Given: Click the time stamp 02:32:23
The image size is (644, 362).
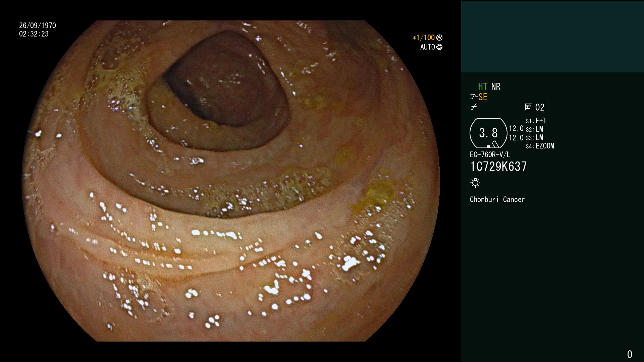Looking at the screenshot, I should [34, 34].
